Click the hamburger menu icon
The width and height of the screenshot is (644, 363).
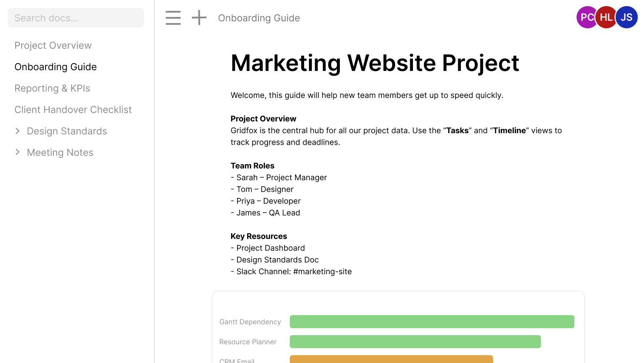(173, 18)
